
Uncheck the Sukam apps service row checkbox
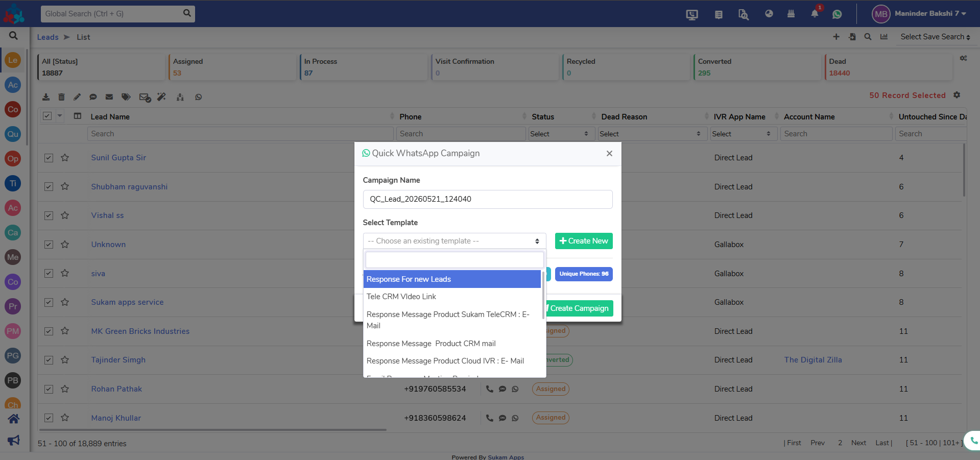pos(49,302)
